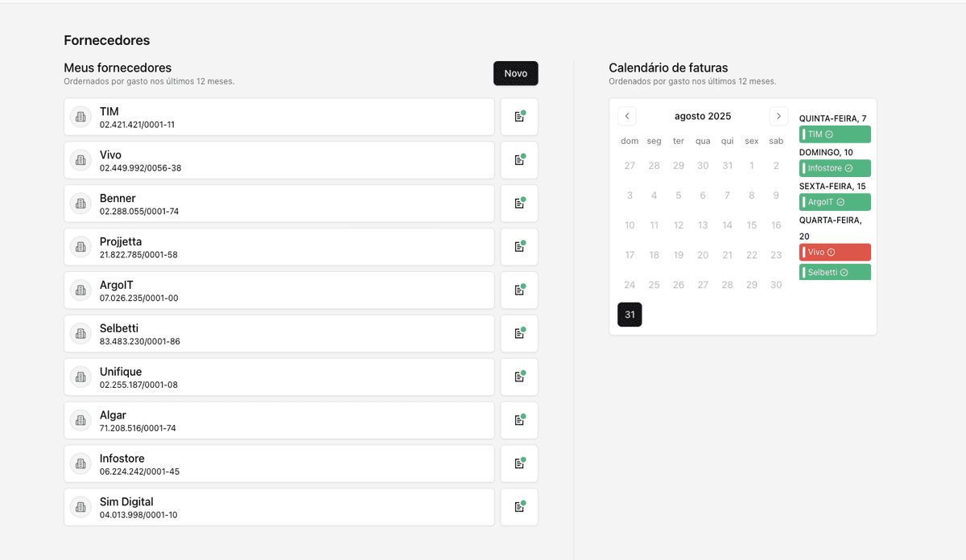The width and height of the screenshot is (966, 560).
Task: Advance to the next month with the right chevron
Action: tap(778, 116)
